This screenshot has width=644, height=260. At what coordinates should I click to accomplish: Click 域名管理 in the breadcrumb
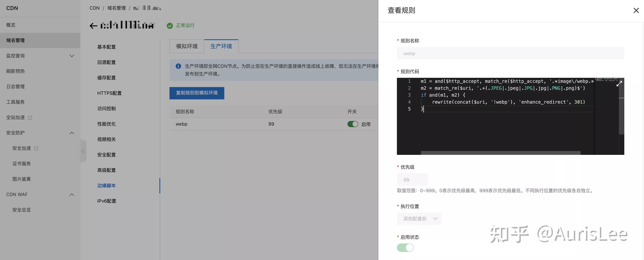(116, 8)
